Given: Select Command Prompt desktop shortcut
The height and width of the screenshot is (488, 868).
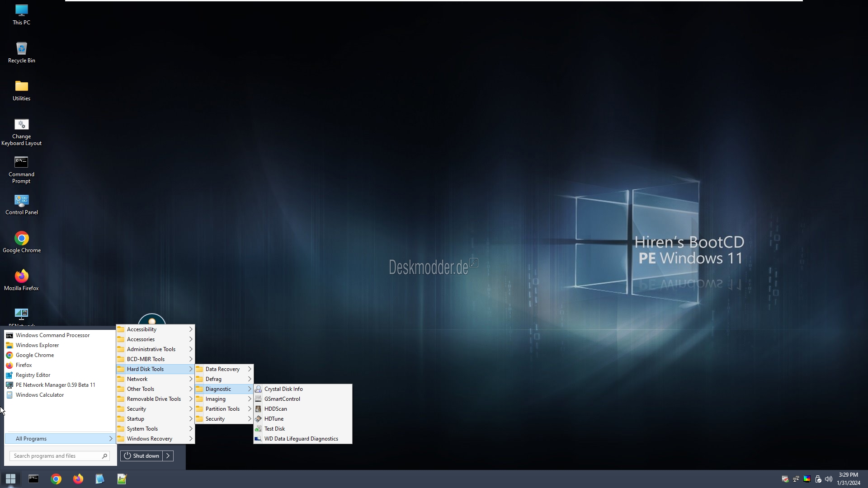Looking at the screenshot, I should click(21, 170).
